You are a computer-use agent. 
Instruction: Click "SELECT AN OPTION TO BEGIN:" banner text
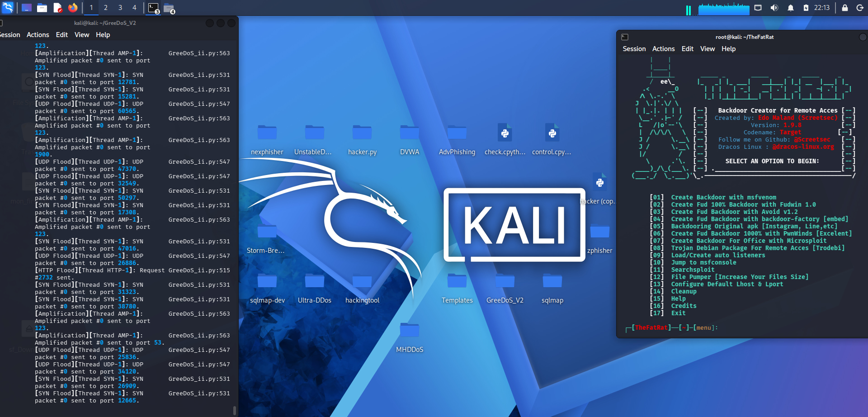[x=772, y=161]
